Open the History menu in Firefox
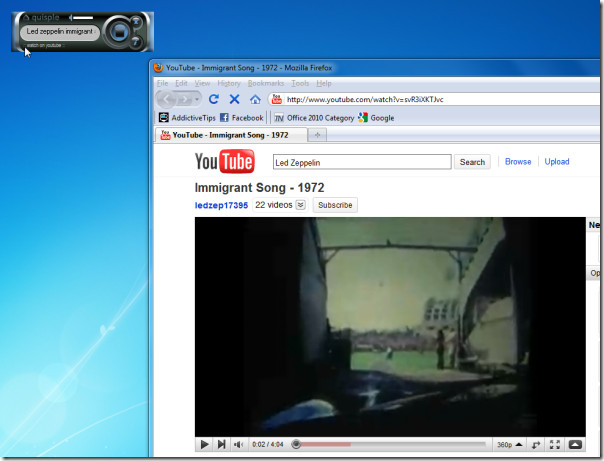This screenshot has height=461, width=604. 229,83
